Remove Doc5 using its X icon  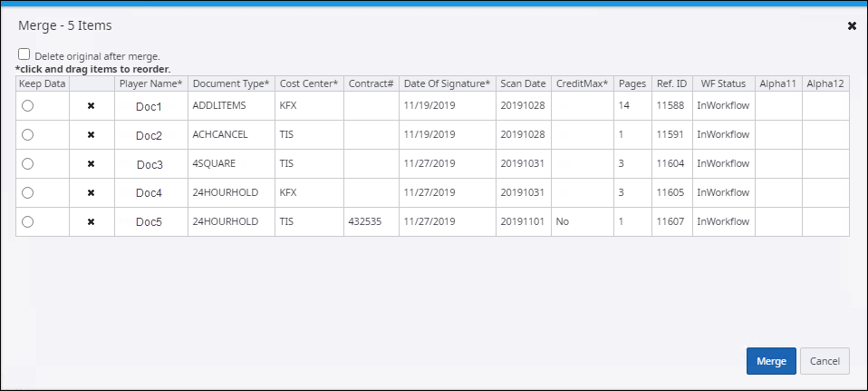click(91, 221)
